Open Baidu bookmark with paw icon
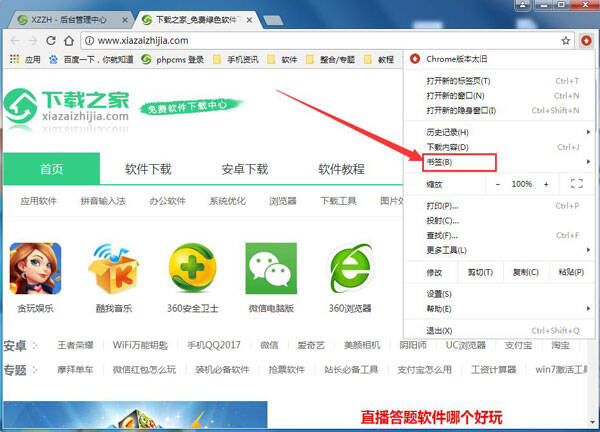Screen dimensions: 600x432 click(x=91, y=59)
